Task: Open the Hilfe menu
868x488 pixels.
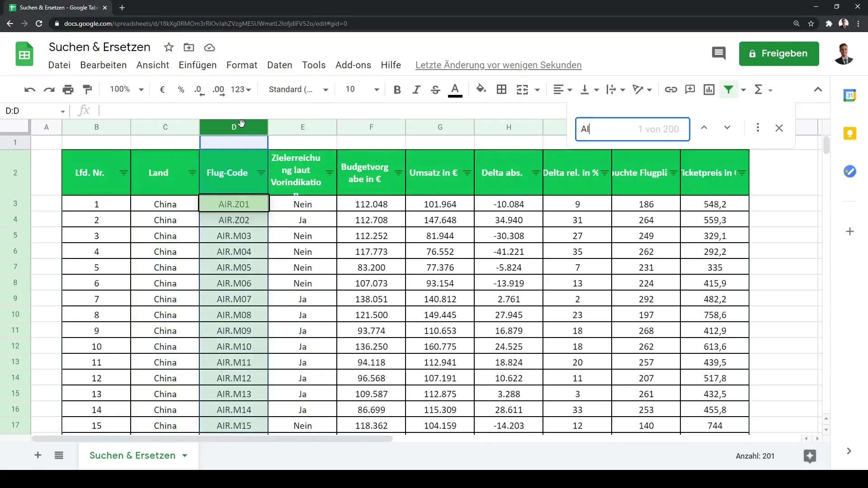Action: [x=391, y=65]
